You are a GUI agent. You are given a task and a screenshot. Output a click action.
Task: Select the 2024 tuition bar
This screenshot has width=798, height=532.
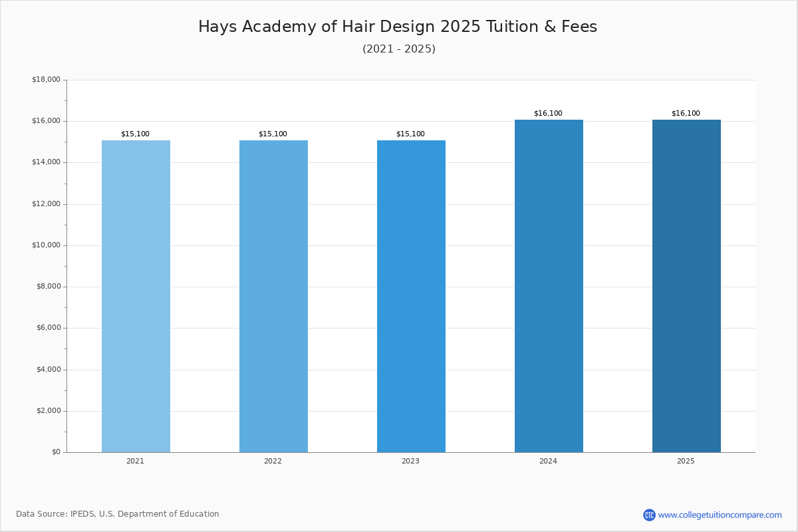coord(549,286)
